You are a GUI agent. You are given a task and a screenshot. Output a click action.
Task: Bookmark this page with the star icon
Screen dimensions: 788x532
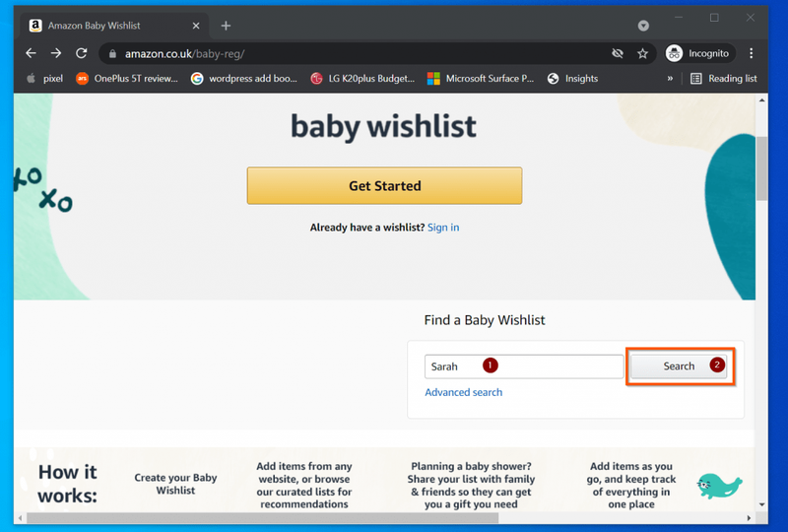[642, 53]
